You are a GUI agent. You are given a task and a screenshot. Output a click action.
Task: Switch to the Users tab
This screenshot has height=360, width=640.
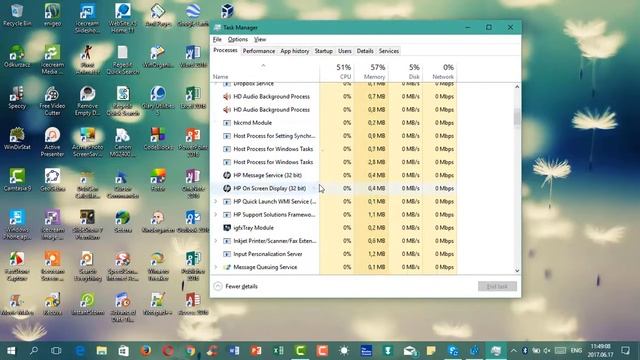pyautogui.click(x=345, y=51)
